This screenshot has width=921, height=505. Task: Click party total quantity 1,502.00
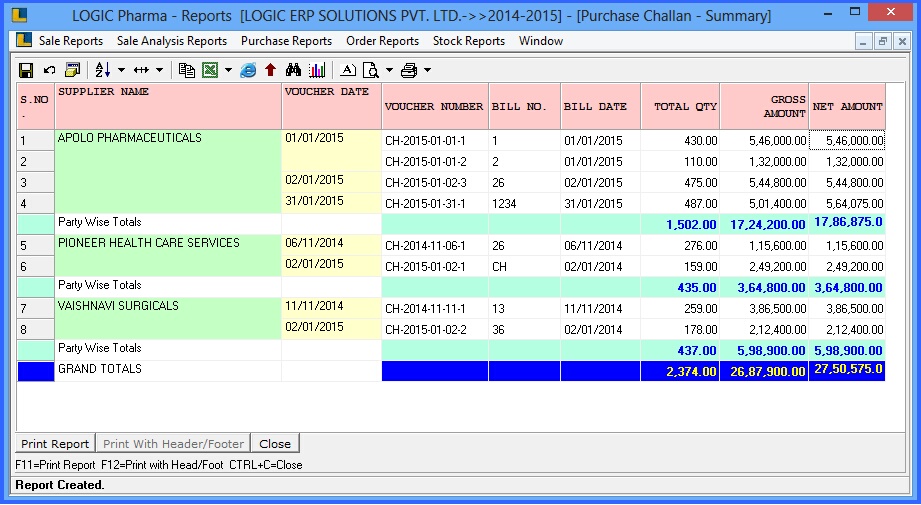point(680,224)
